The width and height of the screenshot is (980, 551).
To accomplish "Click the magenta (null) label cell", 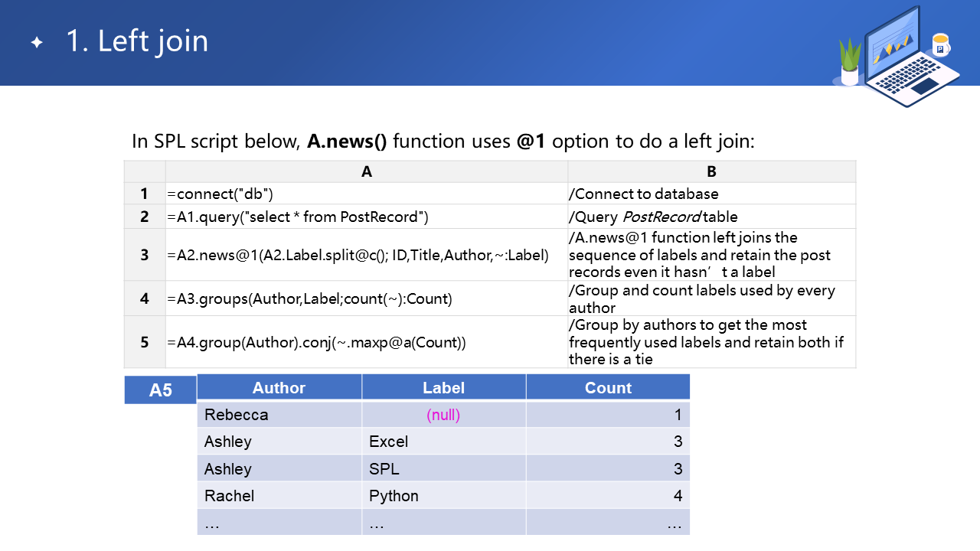I will 443,415.
